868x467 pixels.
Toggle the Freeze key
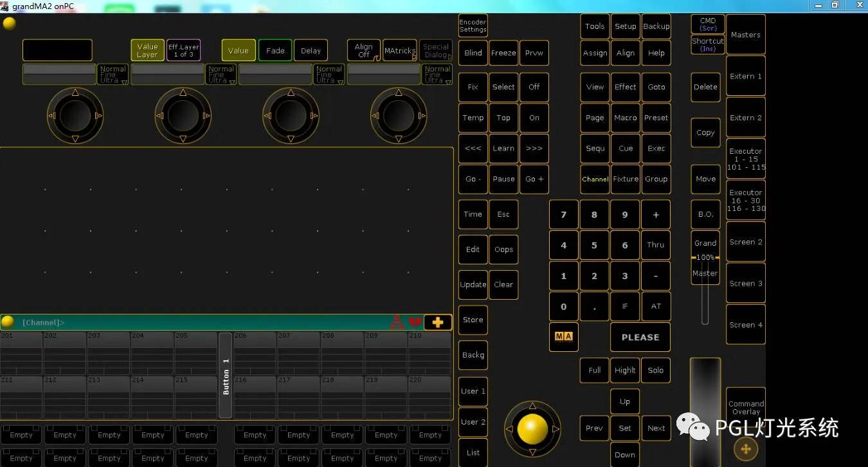503,53
